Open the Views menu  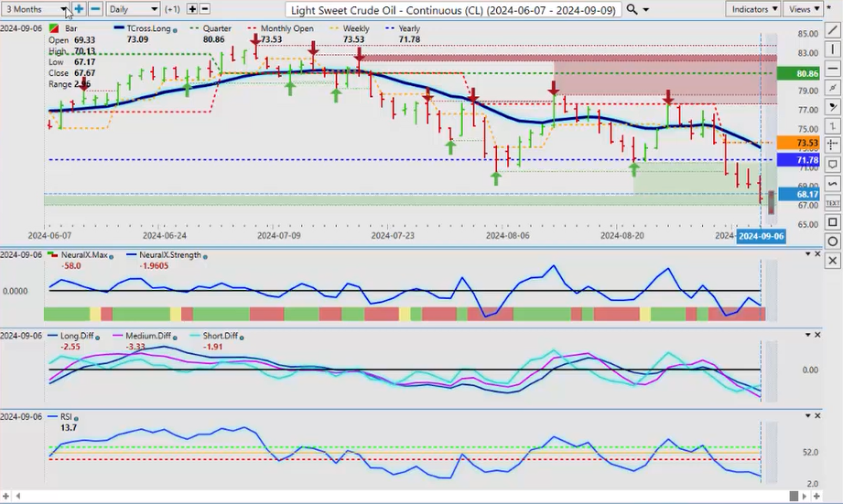click(803, 9)
